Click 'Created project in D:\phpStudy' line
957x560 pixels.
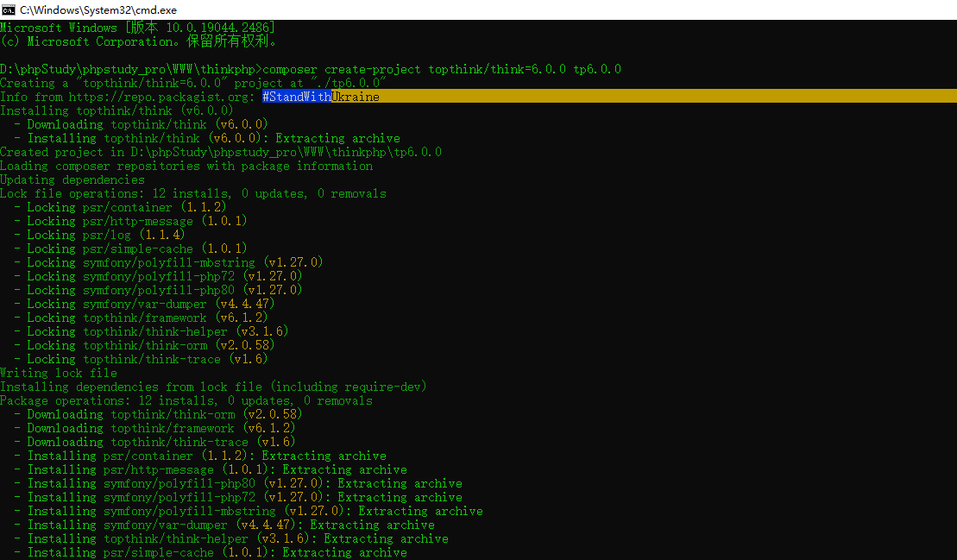click(221, 152)
